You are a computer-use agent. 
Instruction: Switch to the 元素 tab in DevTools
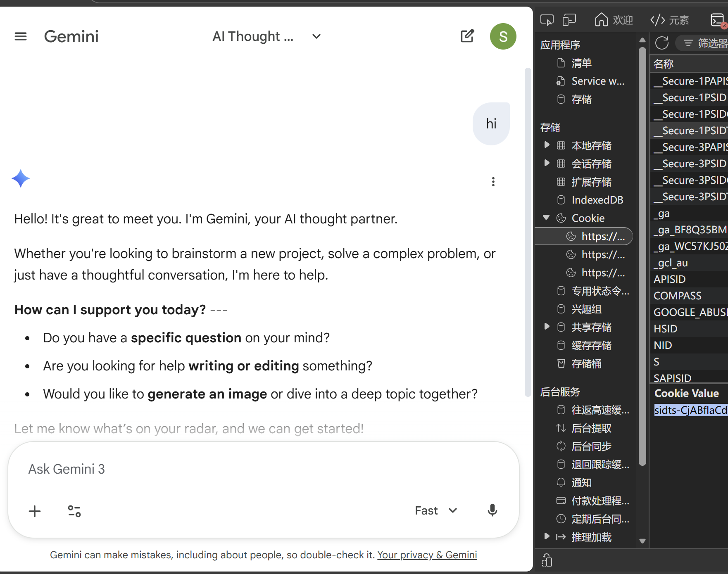click(670, 19)
